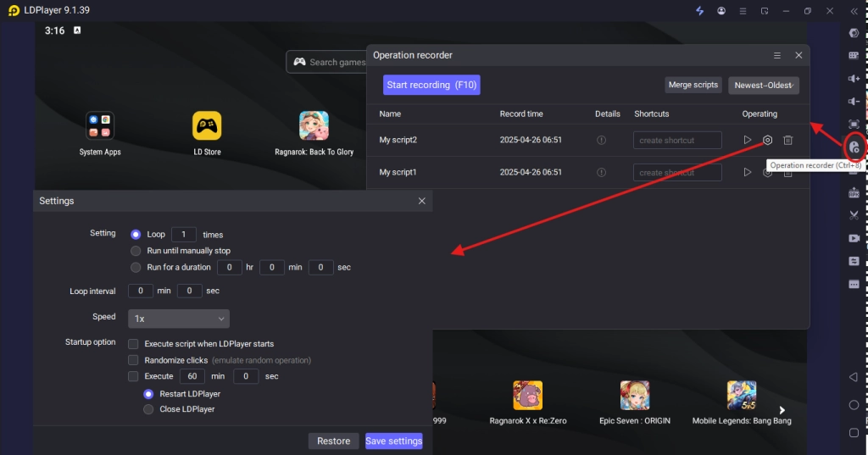View details info icon for My script1
The height and width of the screenshot is (455, 868).
click(x=601, y=172)
